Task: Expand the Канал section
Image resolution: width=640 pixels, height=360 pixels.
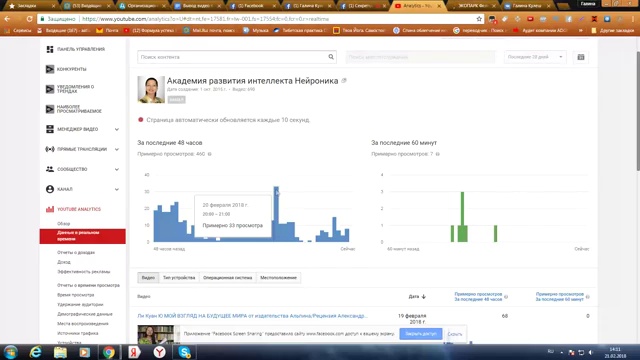Action: click(x=117, y=189)
